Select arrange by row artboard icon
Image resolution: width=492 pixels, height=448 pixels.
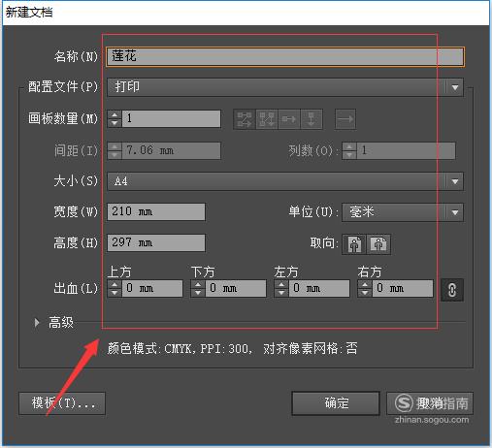point(289,119)
